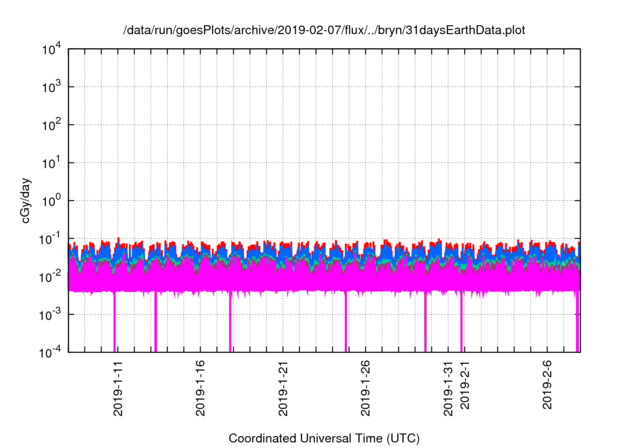
Task: Click the magenta dropout spike near 2019-2-1
Action: click(462, 322)
